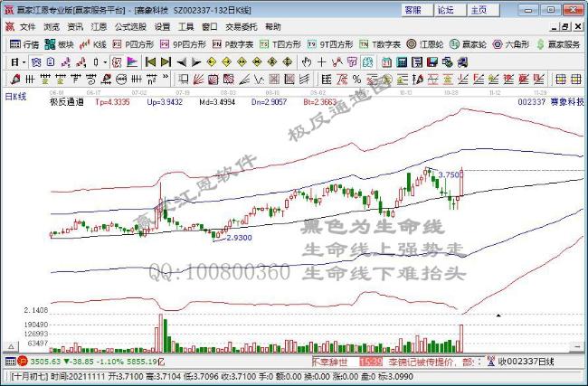
Task: Step forward with black right arrow icon
Action: click(196, 62)
